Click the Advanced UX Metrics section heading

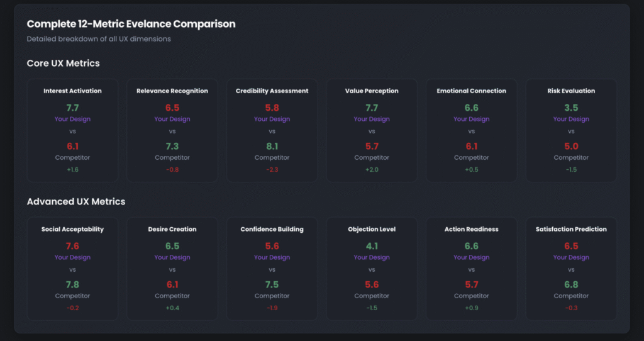tap(75, 202)
